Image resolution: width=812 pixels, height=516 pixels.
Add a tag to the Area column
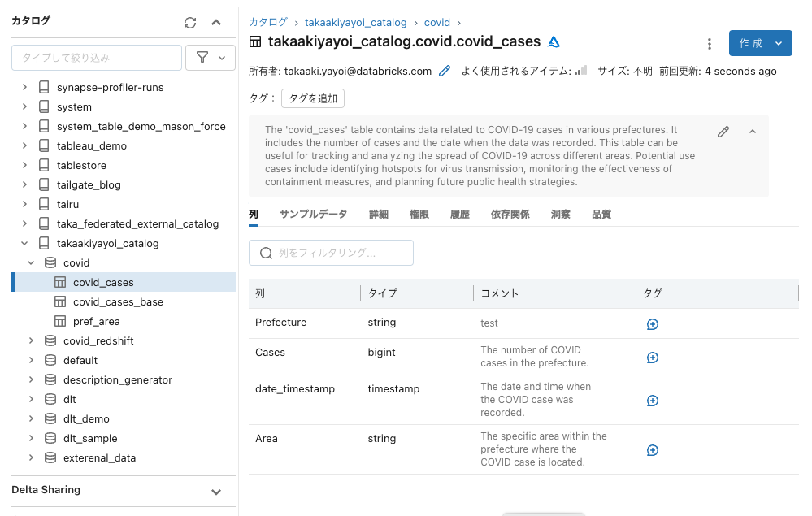(652, 449)
